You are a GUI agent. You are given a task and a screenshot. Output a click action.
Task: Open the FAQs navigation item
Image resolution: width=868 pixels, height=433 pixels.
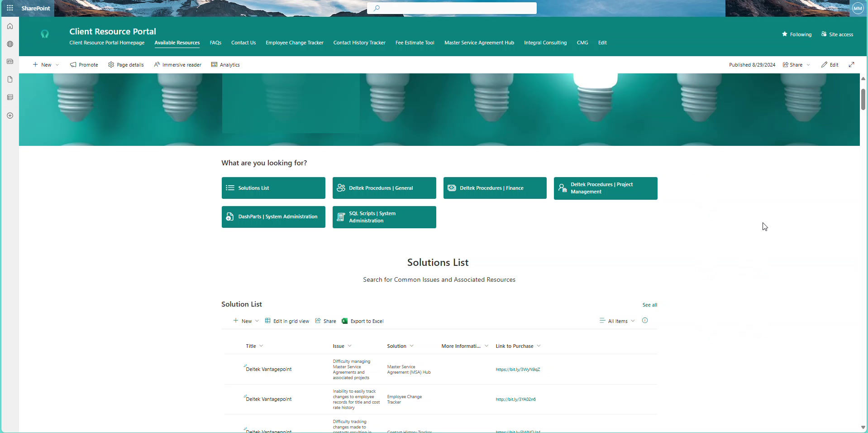[x=215, y=43]
